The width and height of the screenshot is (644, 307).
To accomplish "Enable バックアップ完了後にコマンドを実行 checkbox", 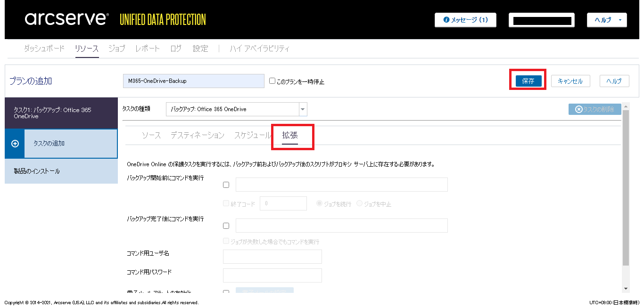I will 226,226.
